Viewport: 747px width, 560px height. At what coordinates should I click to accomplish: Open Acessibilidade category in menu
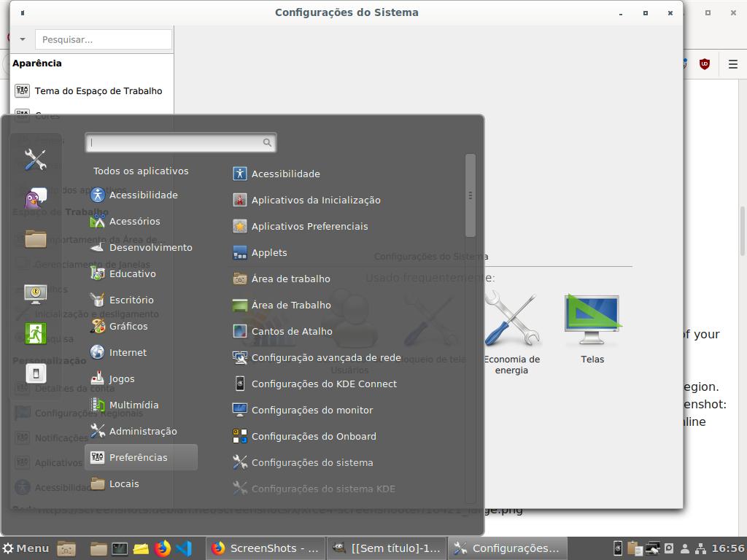pos(141,195)
